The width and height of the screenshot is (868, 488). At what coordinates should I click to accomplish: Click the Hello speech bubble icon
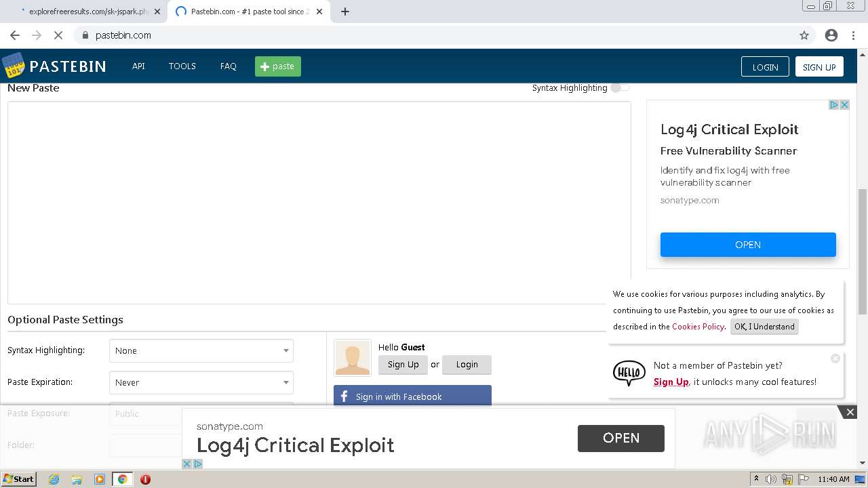(x=629, y=373)
